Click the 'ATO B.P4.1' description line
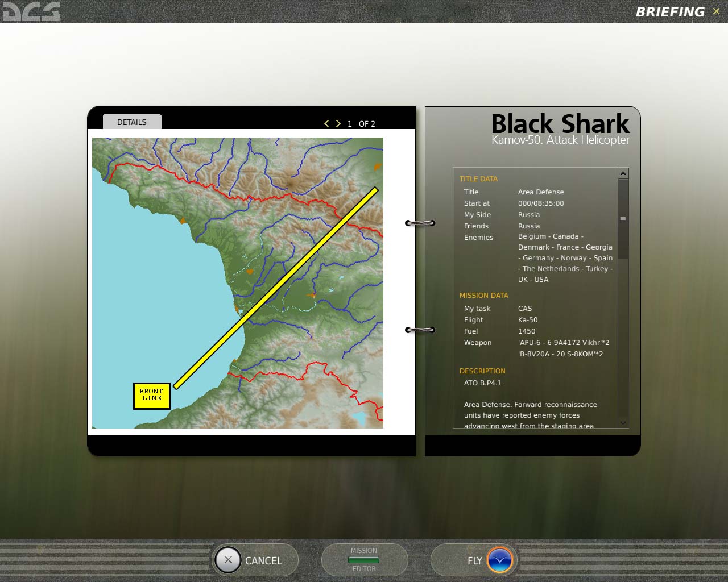This screenshot has height=582, width=728. (483, 383)
